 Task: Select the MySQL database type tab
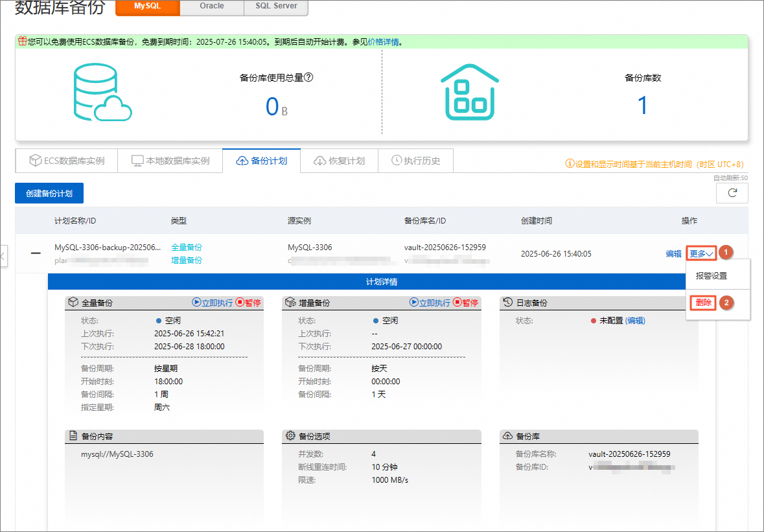tap(148, 7)
